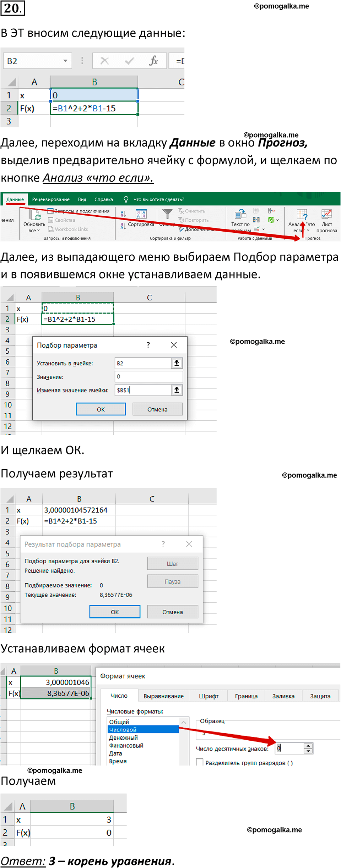The height and width of the screenshot is (868, 341).
Task: Switch to the Выравнивание tab
Action: (163, 696)
